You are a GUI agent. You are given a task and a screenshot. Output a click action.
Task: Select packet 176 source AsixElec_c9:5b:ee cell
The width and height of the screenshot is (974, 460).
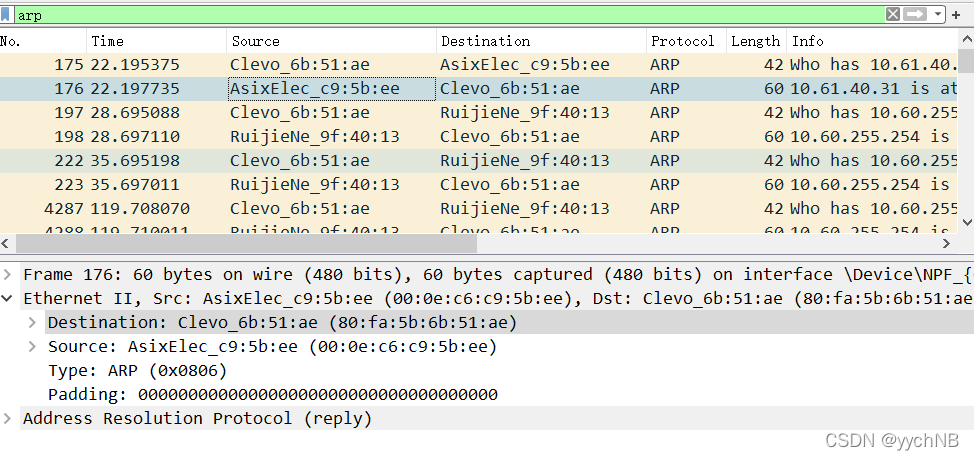click(x=332, y=89)
